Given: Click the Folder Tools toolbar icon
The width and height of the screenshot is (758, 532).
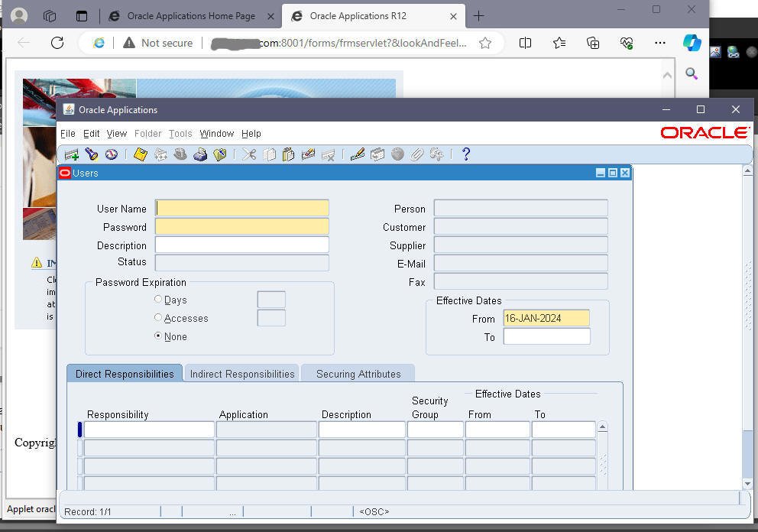Looking at the screenshot, I should pos(436,154).
